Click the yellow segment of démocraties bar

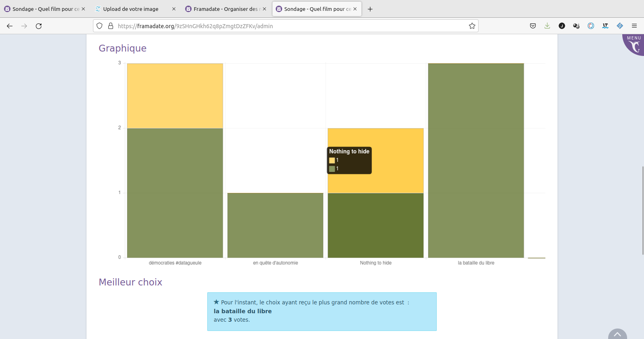tap(175, 96)
